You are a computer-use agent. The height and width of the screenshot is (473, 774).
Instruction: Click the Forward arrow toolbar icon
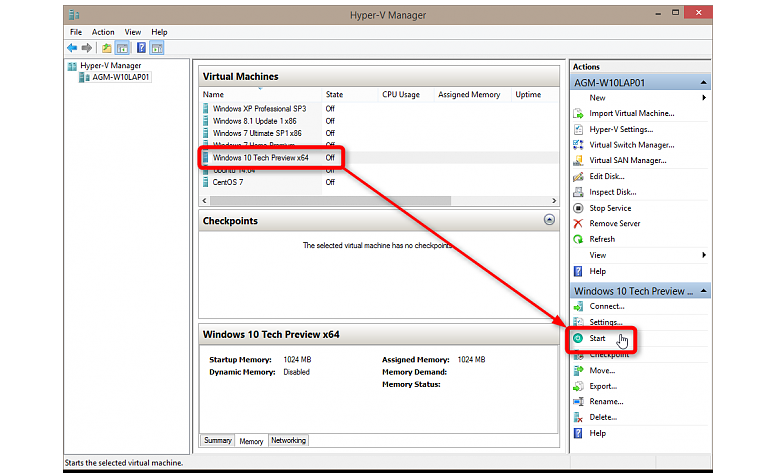point(87,48)
